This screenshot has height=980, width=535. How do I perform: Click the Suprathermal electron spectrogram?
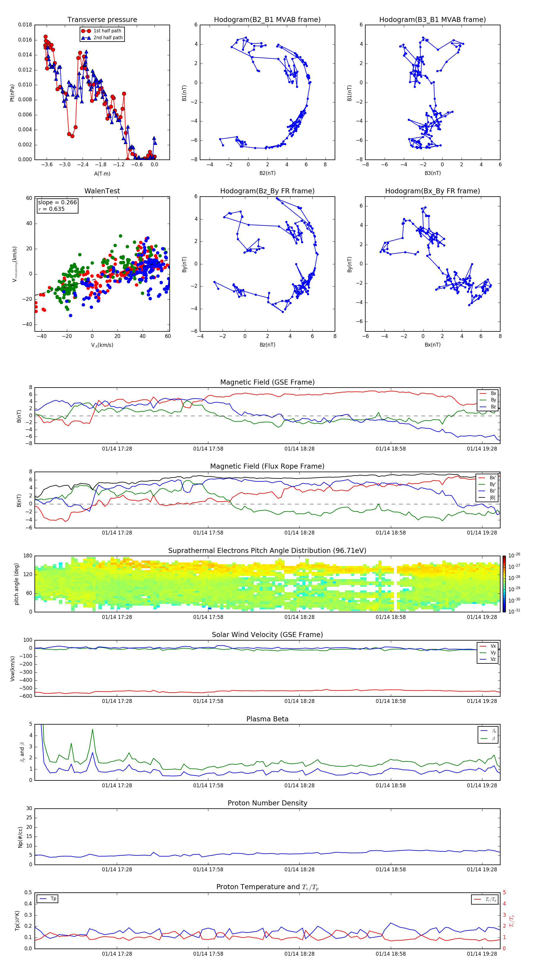point(267,584)
